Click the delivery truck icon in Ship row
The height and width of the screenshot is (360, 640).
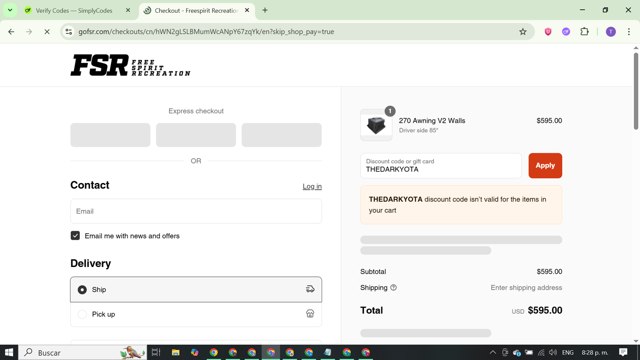310,289
